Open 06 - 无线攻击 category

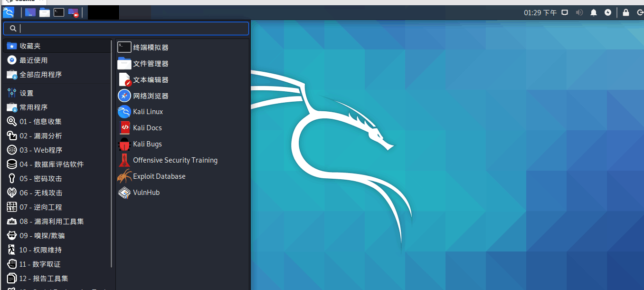[x=57, y=193]
